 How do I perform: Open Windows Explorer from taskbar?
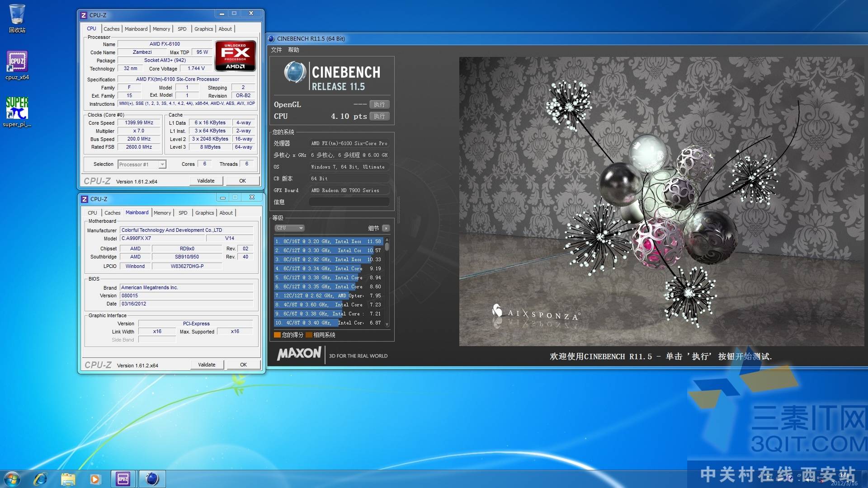coord(68,479)
